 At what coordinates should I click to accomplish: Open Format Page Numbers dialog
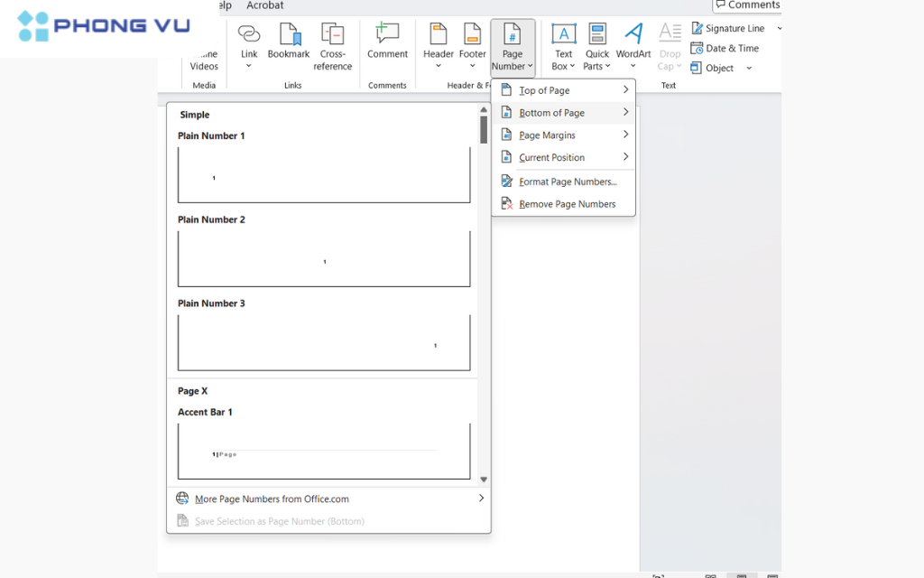pos(568,182)
